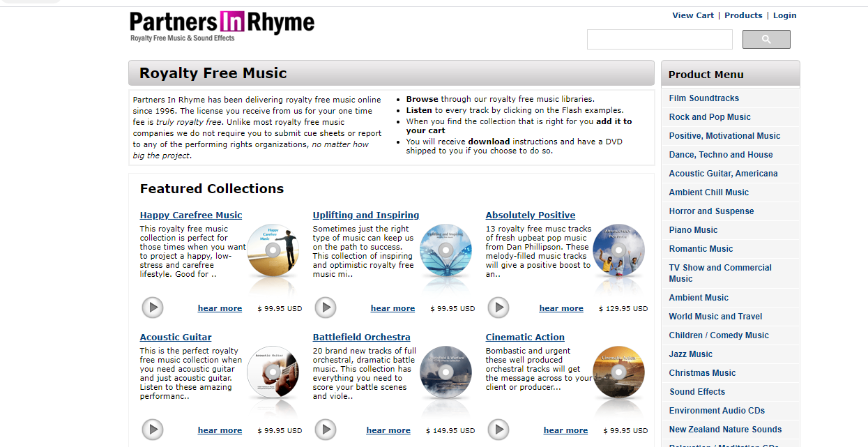Select Christmas Music menu item
Screen dimensions: 868x447
pos(730,373)
